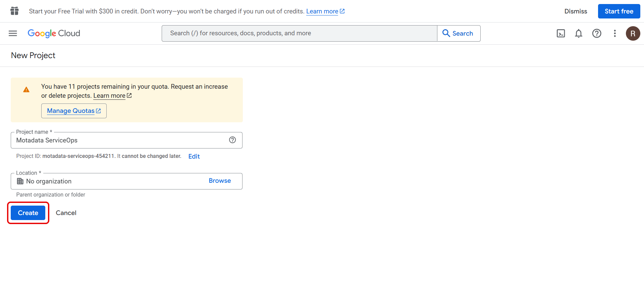Open the three-dot settings and utilities menu
The image size is (644, 299).
tap(615, 33)
